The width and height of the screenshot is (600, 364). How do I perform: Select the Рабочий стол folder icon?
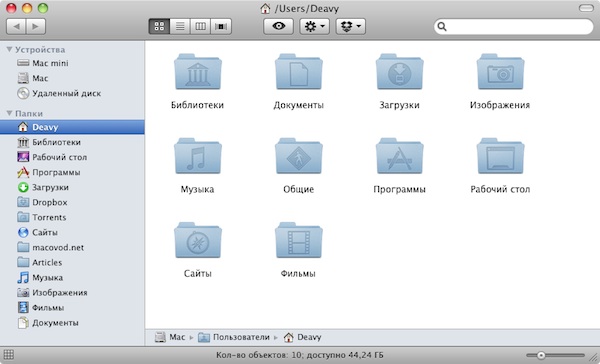[500, 156]
